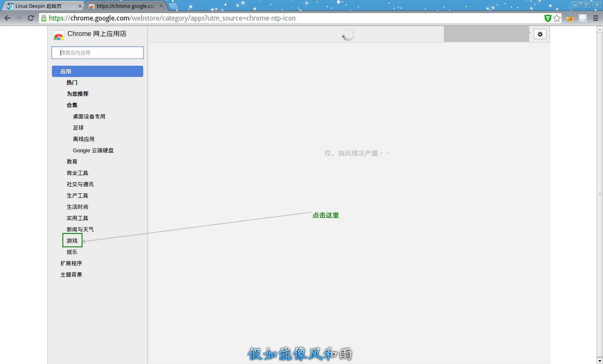The height and width of the screenshot is (364, 603).
Task: Click the 游戏 category
Action: point(72,241)
